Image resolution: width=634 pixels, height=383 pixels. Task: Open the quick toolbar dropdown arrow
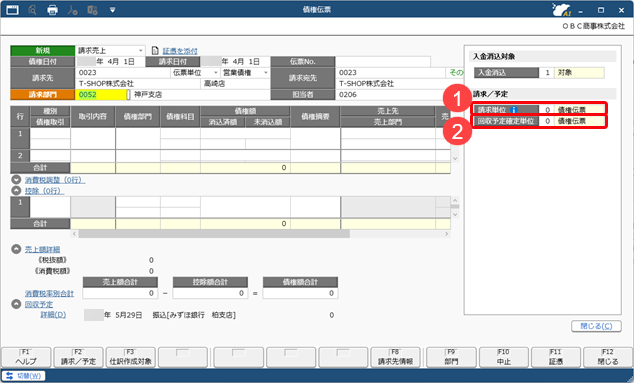pyautogui.click(x=112, y=10)
